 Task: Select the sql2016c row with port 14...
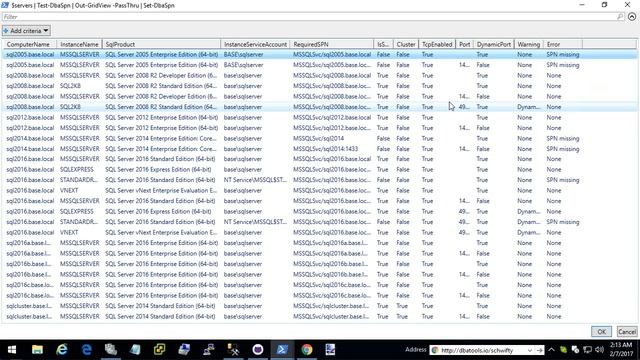(320, 295)
